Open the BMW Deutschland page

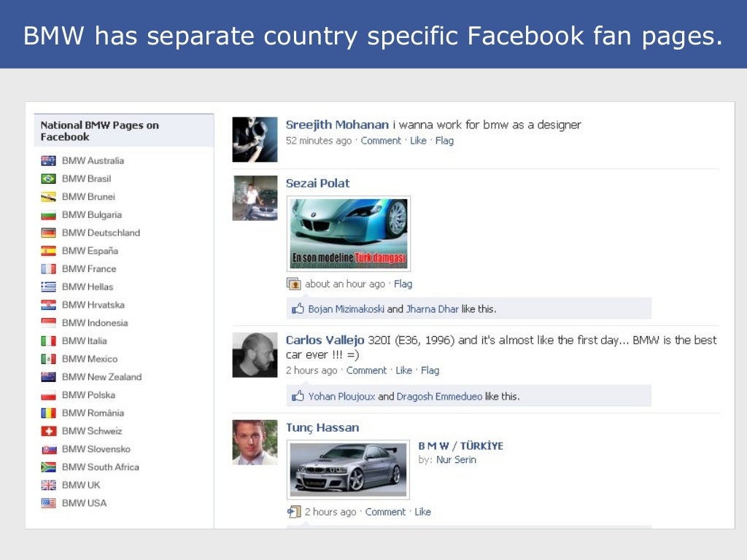click(x=101, y=233)
